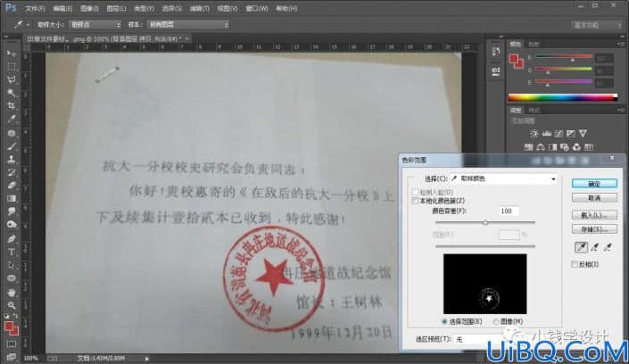Select the History Brush tool
Screen dimensions: 629x364
click(12, 172)
